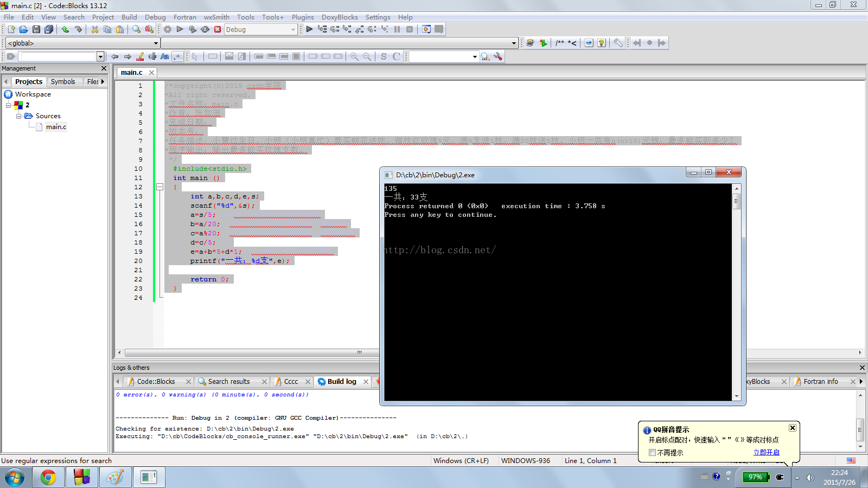
Task: Toggle Match case Aa icon
Action: (x=165, y=56)
